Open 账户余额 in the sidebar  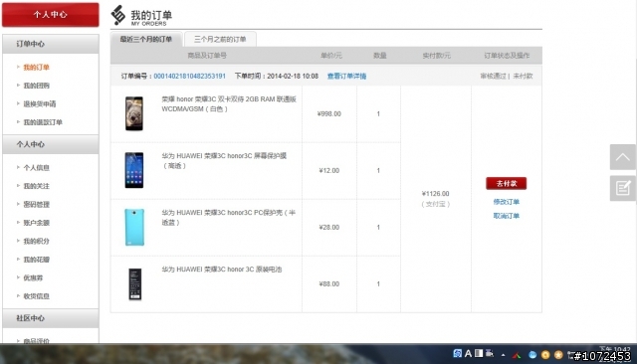36,223
